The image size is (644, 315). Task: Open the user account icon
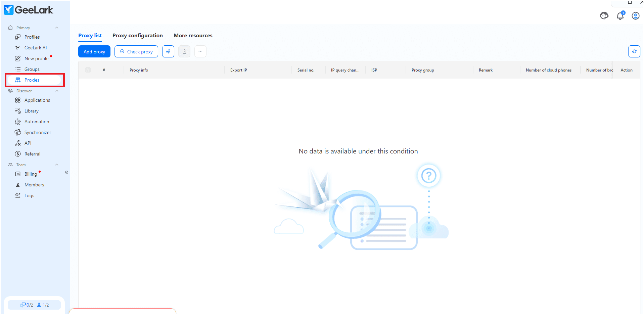[x=635, y=16]
